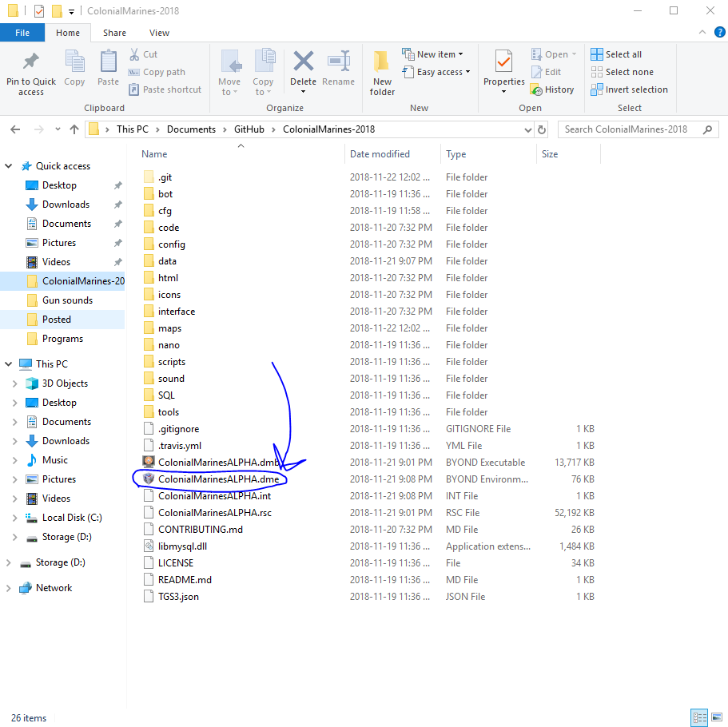Expand Local Disk (C:) node

15,518
